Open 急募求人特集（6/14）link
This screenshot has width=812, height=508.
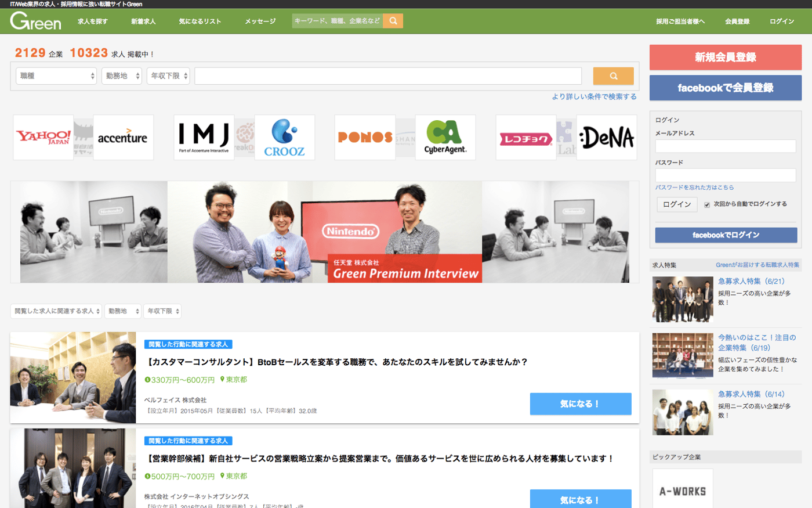[752, 394]
